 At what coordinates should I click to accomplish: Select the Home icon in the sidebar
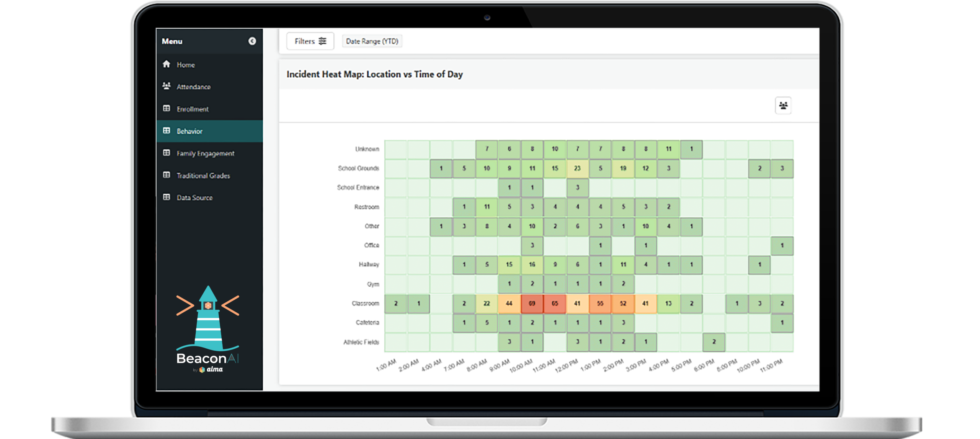(166, 65)
